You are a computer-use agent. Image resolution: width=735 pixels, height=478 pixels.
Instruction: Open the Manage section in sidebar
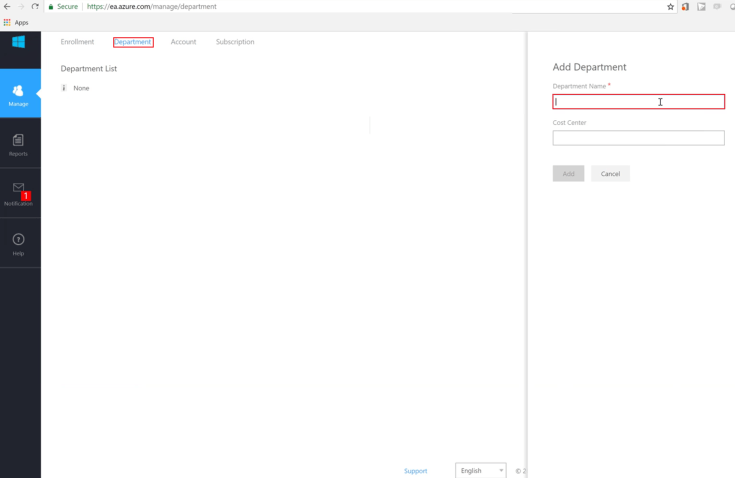tap(18, 94)
